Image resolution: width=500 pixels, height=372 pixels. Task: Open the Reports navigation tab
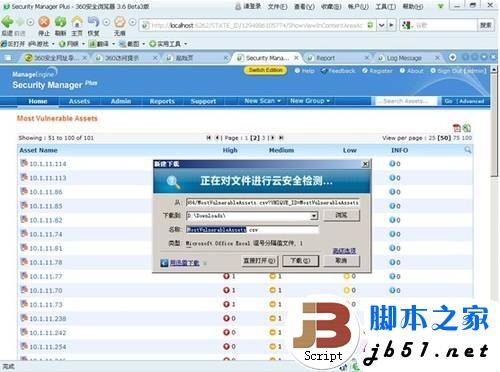tap(162, 101)
